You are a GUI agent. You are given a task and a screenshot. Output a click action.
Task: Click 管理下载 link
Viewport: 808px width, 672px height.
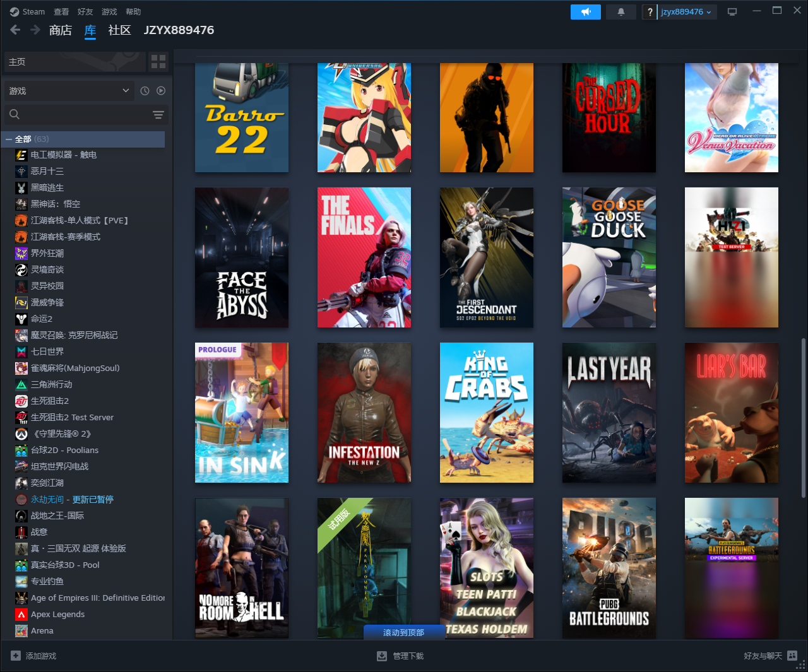click(408, 656)
